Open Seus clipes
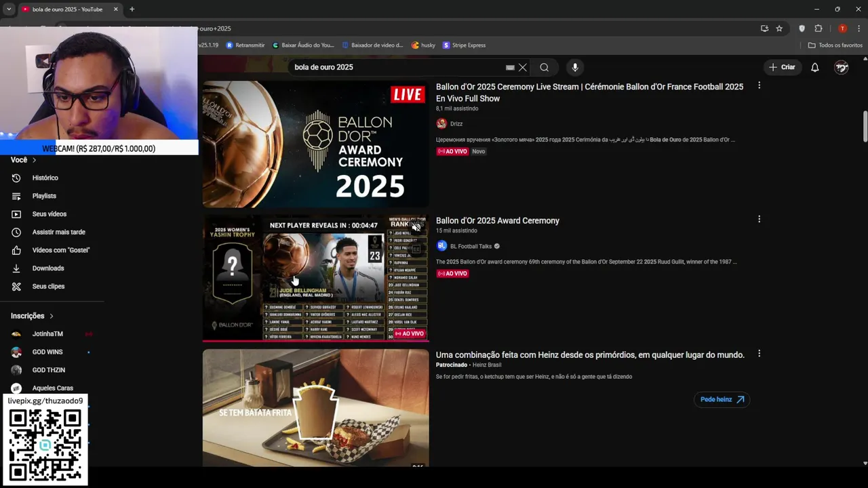This screenshot has height=488, width=868. tap(48, 286)
